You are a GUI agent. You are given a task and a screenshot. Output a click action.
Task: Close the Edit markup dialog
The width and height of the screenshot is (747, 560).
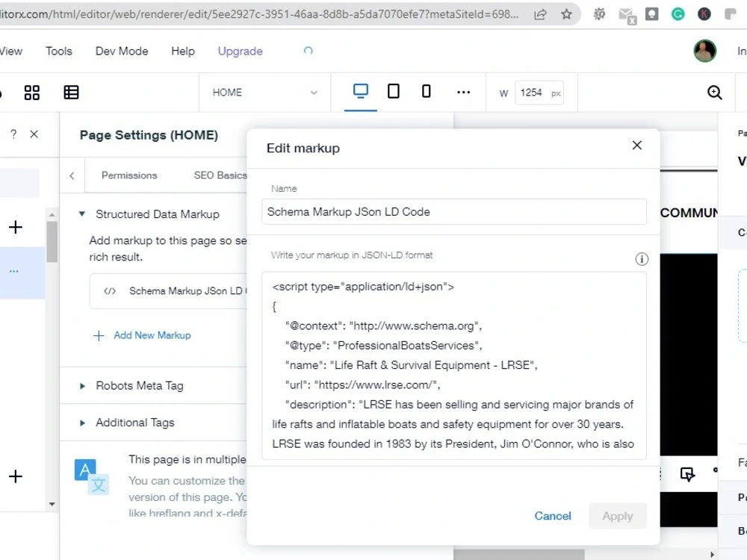click(x=637, y=146)
